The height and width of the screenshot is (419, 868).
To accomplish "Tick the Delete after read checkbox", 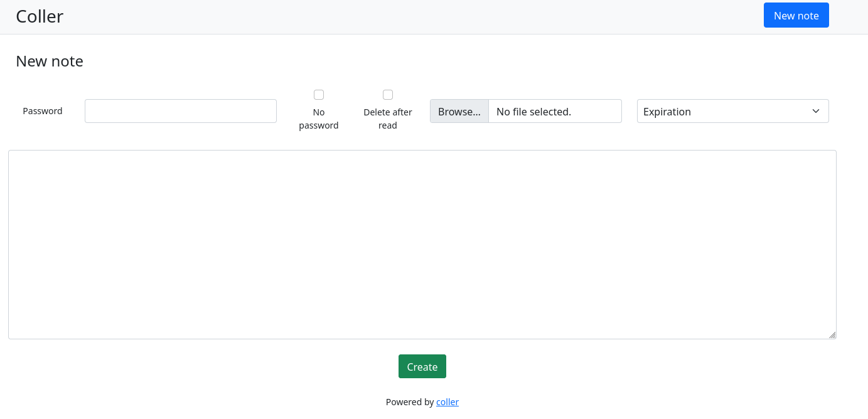I will [388, 95].
